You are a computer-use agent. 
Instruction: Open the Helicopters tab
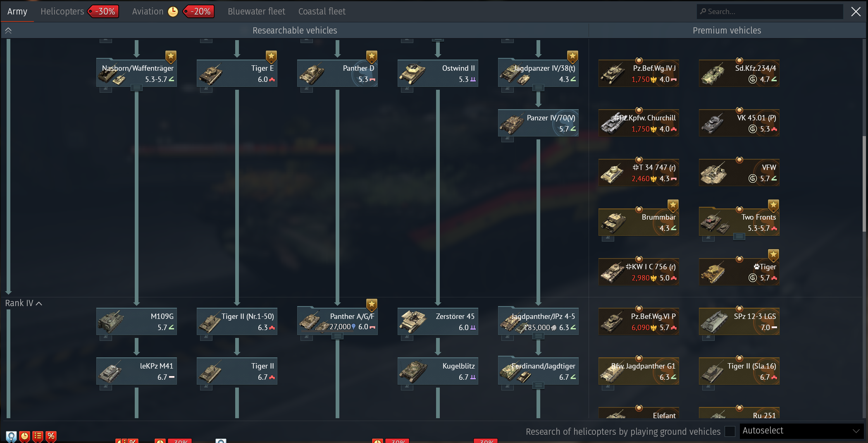[62, 12]
